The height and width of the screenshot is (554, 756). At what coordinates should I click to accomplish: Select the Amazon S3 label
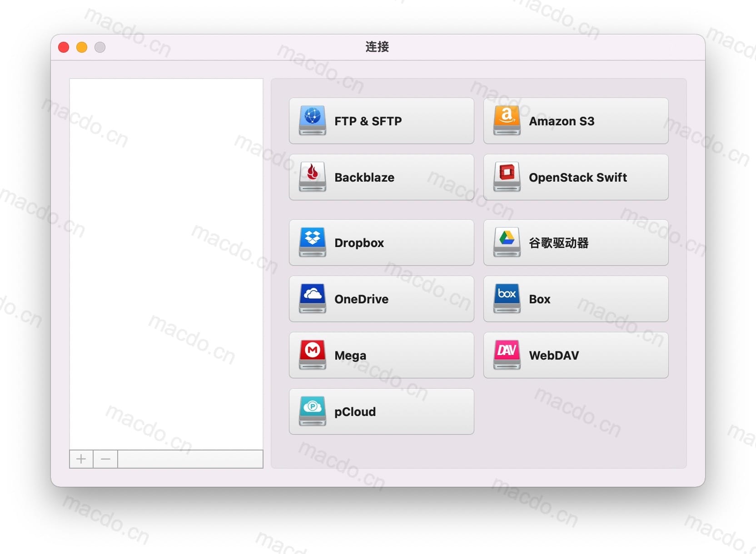[x=562, y=121]
